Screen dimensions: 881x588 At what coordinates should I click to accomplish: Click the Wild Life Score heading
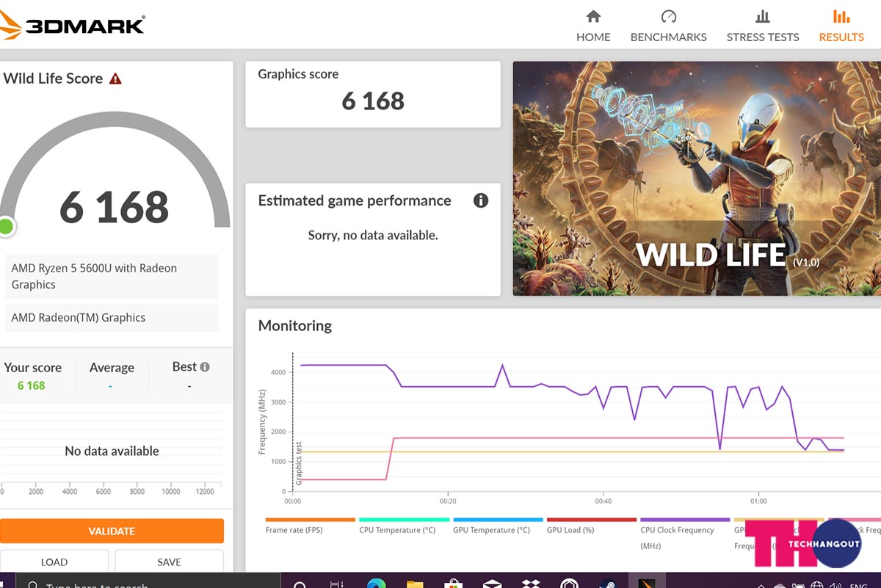53,79
